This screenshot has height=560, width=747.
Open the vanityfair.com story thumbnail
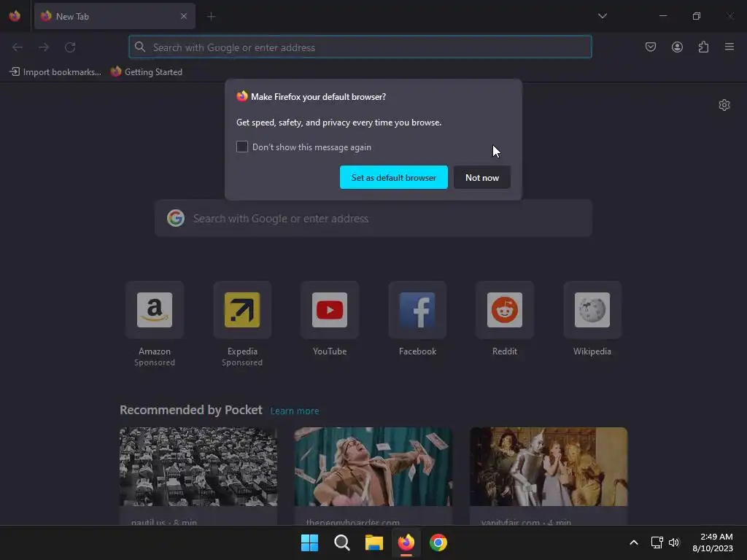549,467
